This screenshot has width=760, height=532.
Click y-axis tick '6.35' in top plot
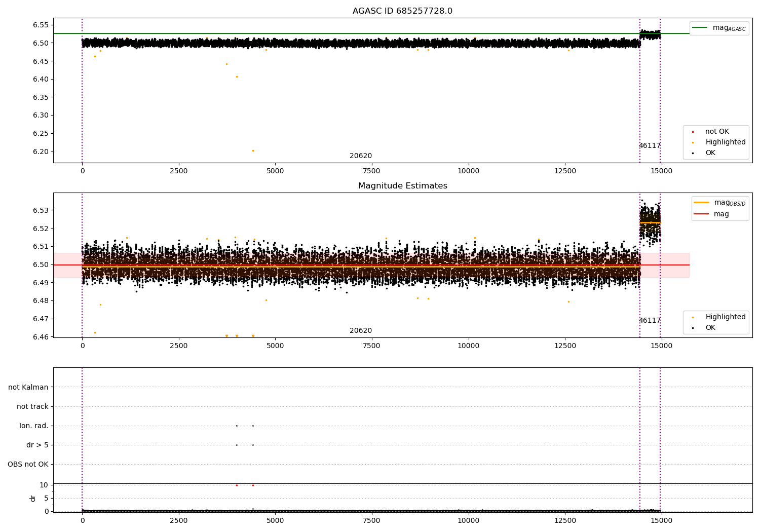(40, 97)
